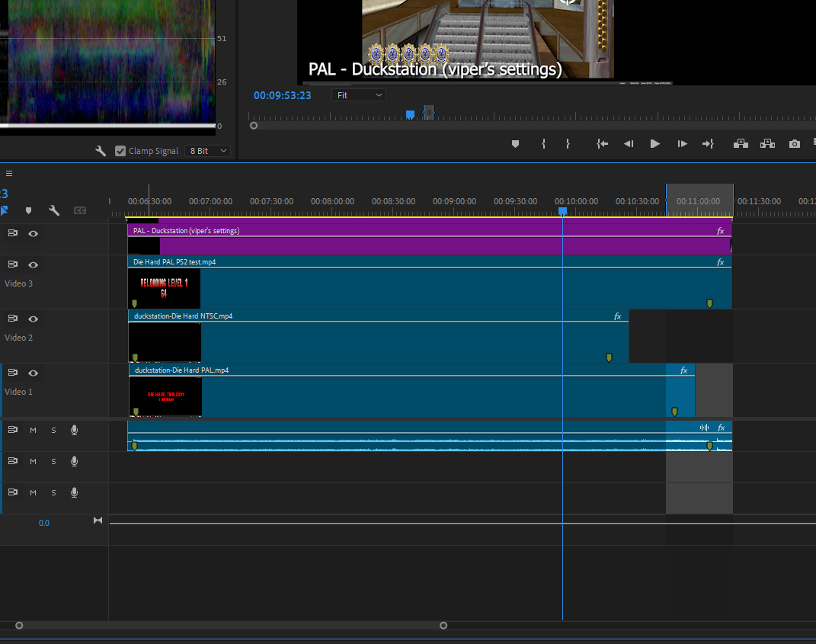Solo the first audio track
Screen dimensions: 816x644
click(x=53, y=431)
